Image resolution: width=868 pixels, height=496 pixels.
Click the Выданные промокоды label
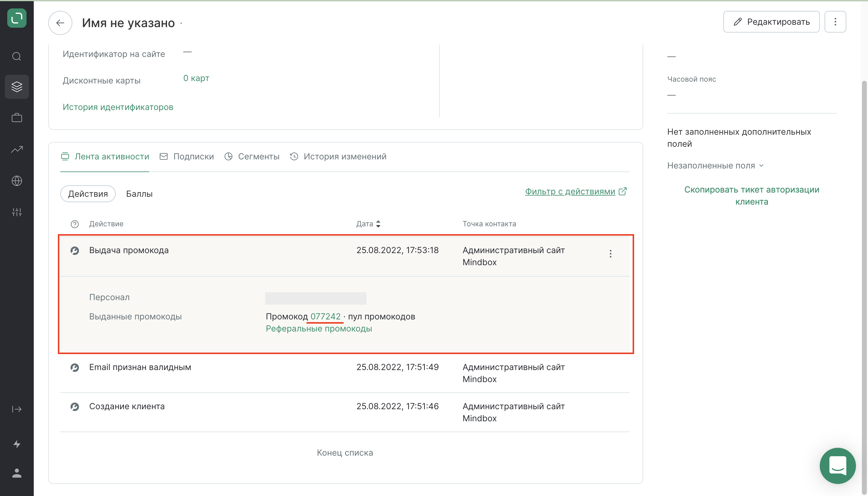(135, 316)
